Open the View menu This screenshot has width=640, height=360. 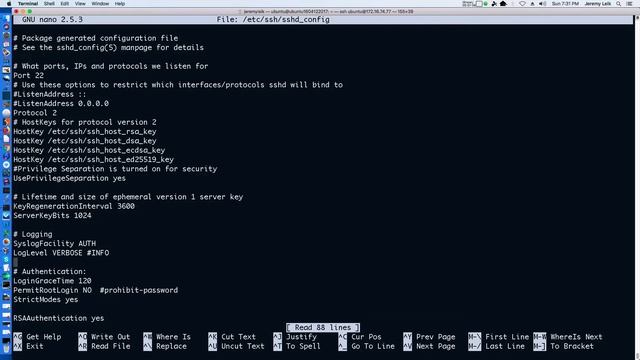click(x=80, y=4)
